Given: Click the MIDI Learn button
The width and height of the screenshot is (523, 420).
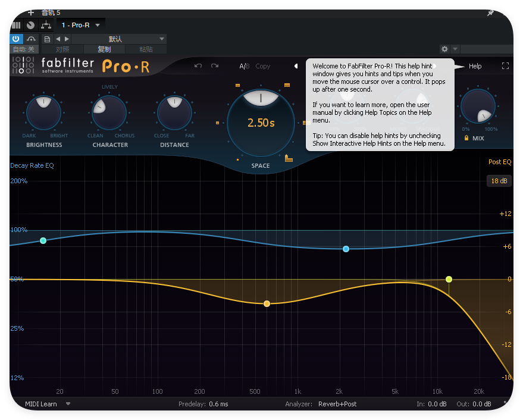Looking at the screenshot, I should (x=40, y=404).
